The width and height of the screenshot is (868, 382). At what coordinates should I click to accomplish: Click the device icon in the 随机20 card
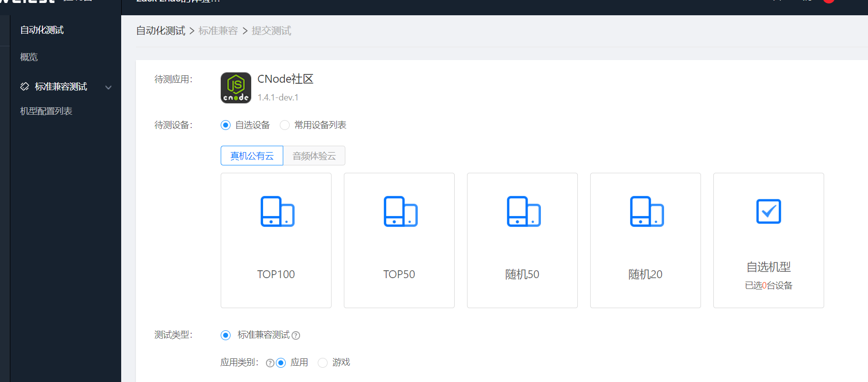click(647, 211)
